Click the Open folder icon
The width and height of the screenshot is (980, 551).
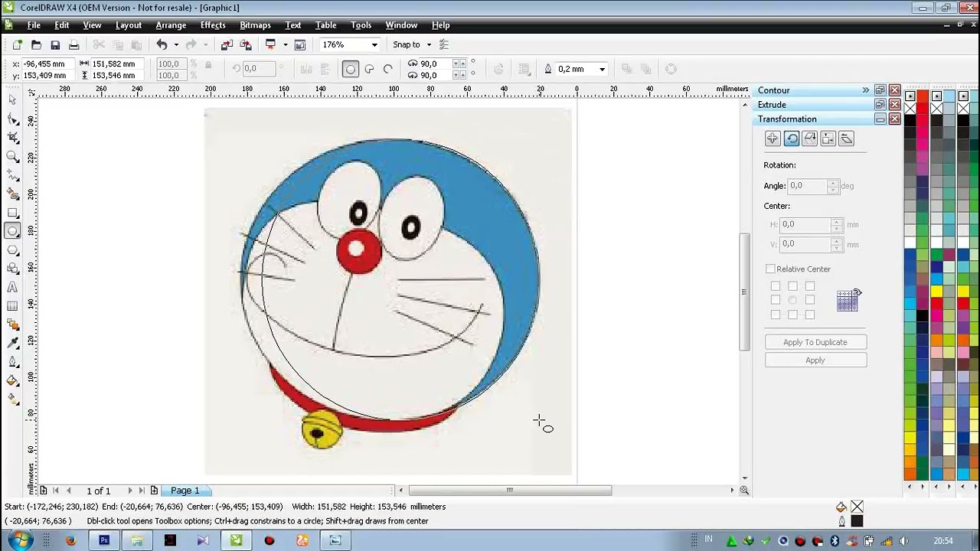click(x=36, y=45)
